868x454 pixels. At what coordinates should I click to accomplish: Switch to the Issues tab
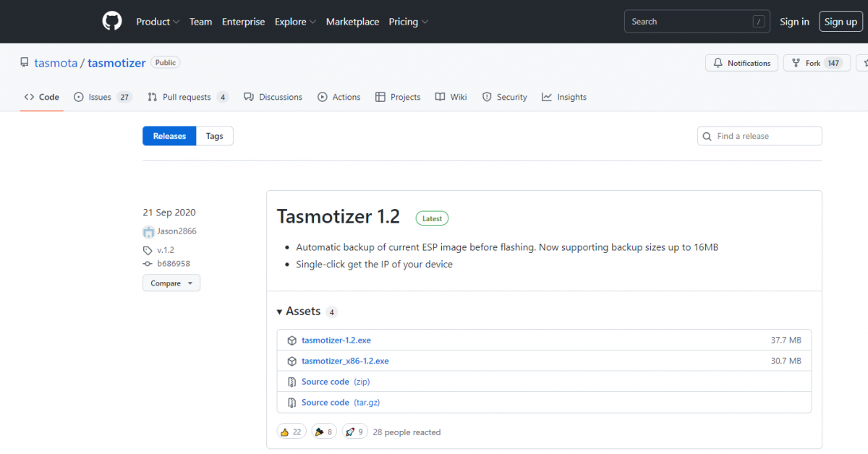pos(103,97)
